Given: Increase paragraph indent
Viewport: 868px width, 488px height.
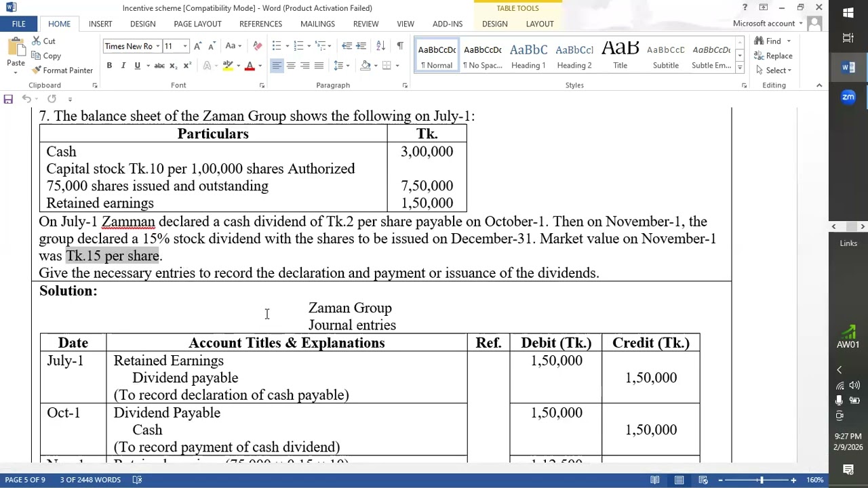Looking at the screenshot, I should pos(361,46).
